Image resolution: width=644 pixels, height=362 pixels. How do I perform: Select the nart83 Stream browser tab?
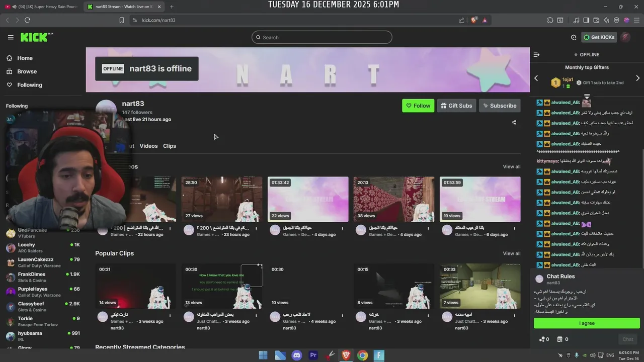pos(123,7)
